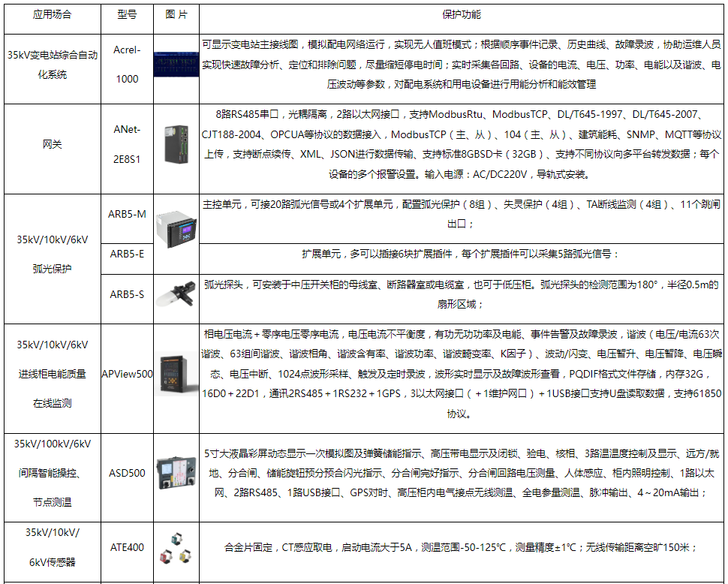Click the Acrel-1000 system product image

point(176,64)
